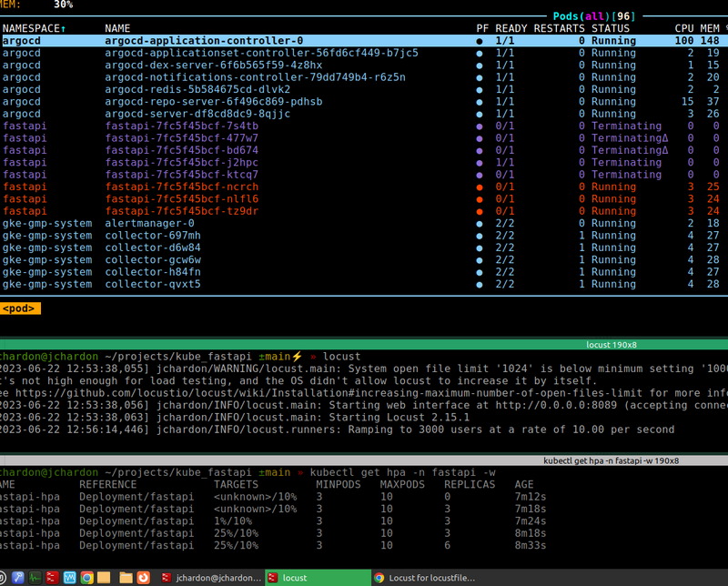Select the argocd-server-df8cd8dc9-8qjjc pod
The width and height of the screenshot is (728, 586).
[364, 114]
